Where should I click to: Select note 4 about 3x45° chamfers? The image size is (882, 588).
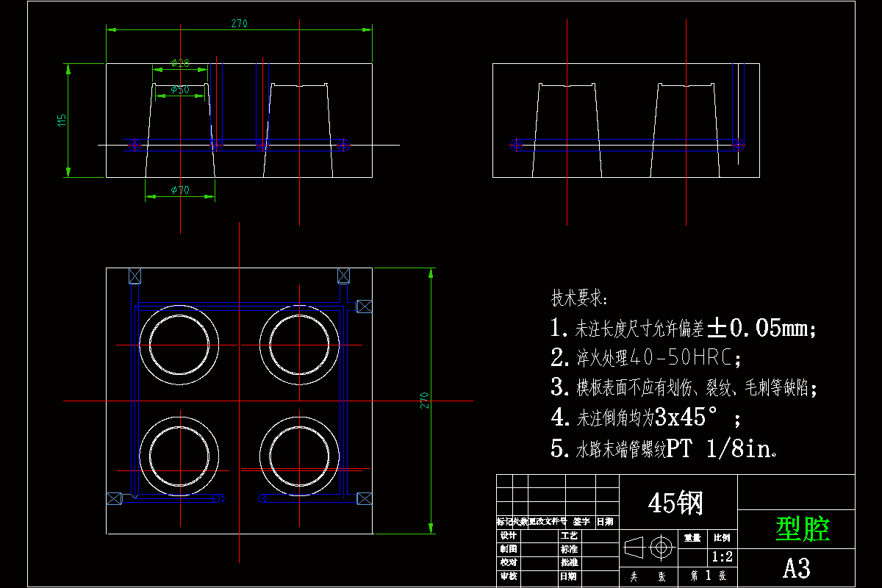646,417
